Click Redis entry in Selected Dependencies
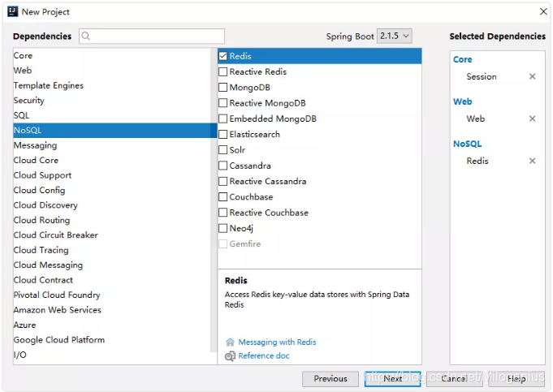This screenshot has height=392, width=553. (477, 161)
